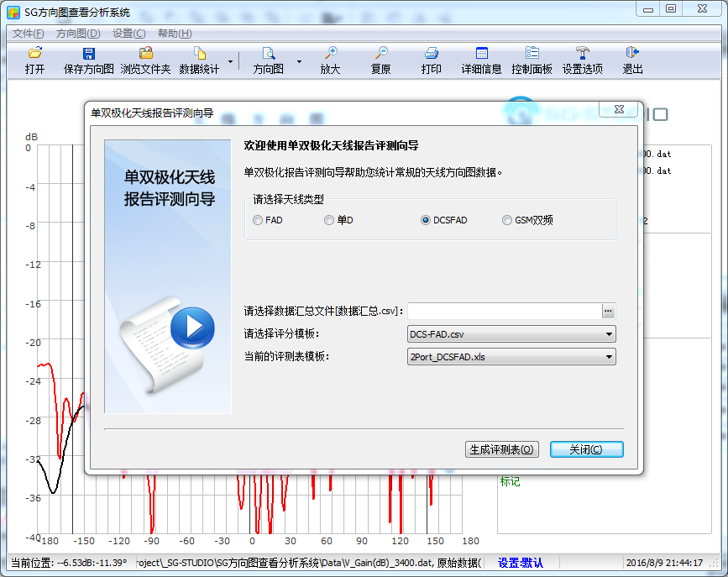Choose the GSM双频 radio button

(x=507, y=220)
